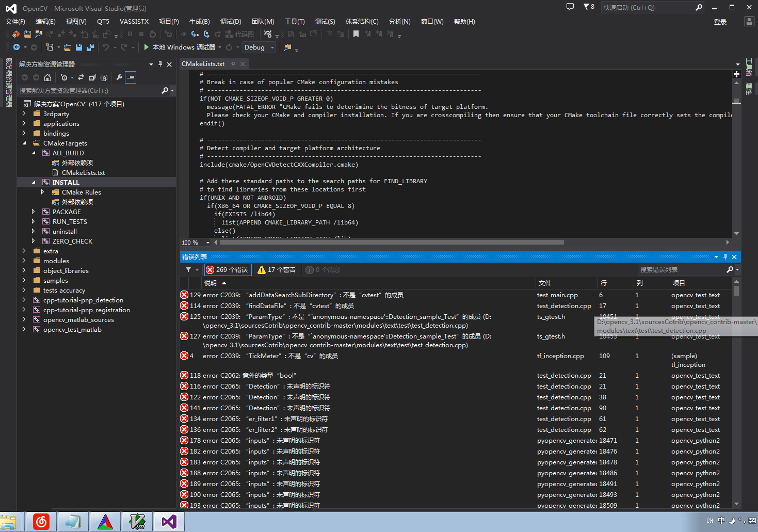
Task: Select the ZERO_CHECK project
Action: 72,241
